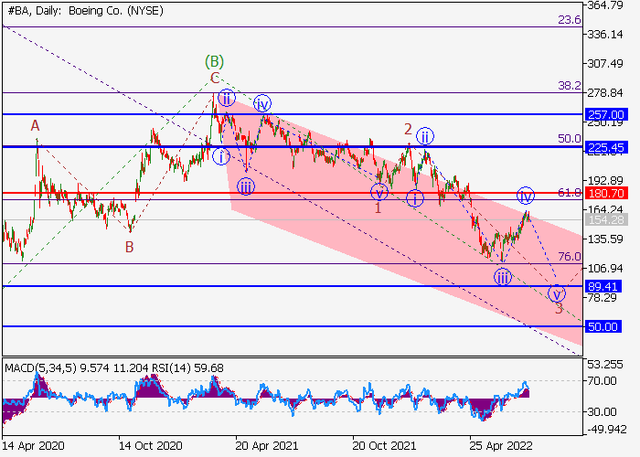Click circled v label above wave 3
The width and height of the screenshot is (640, 457).
[x=556, y=293]
